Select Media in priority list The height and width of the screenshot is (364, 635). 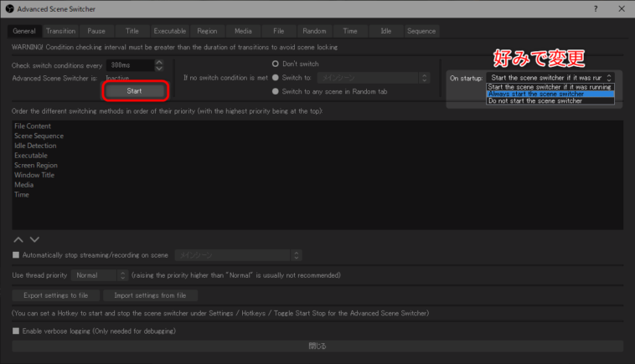pyautogui.click(x=24, y=185)
